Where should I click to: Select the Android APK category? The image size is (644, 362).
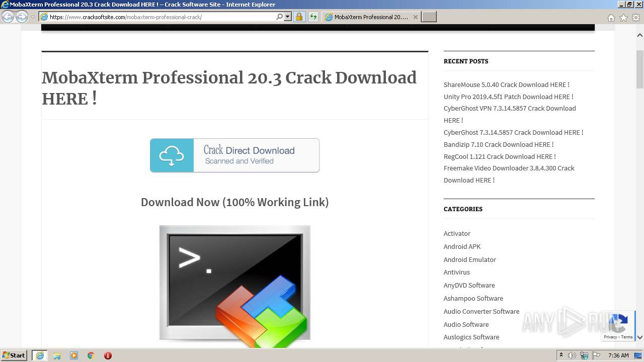click(462, 246)
